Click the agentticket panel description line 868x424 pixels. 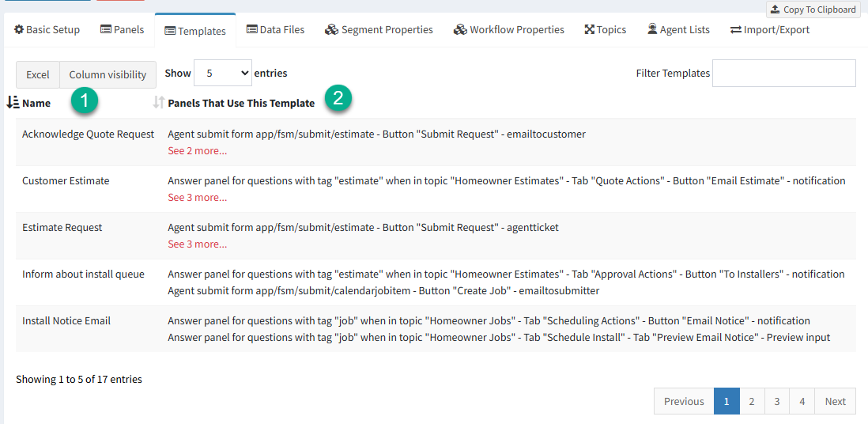coord(363,227)
